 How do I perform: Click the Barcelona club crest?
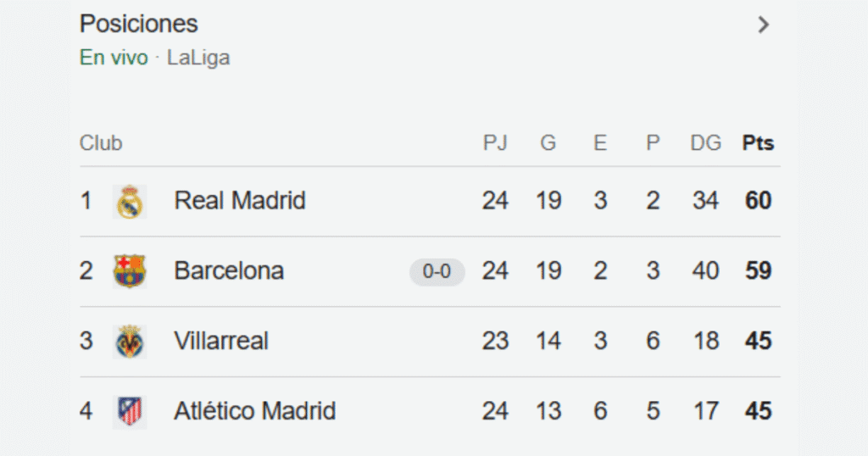130,271
